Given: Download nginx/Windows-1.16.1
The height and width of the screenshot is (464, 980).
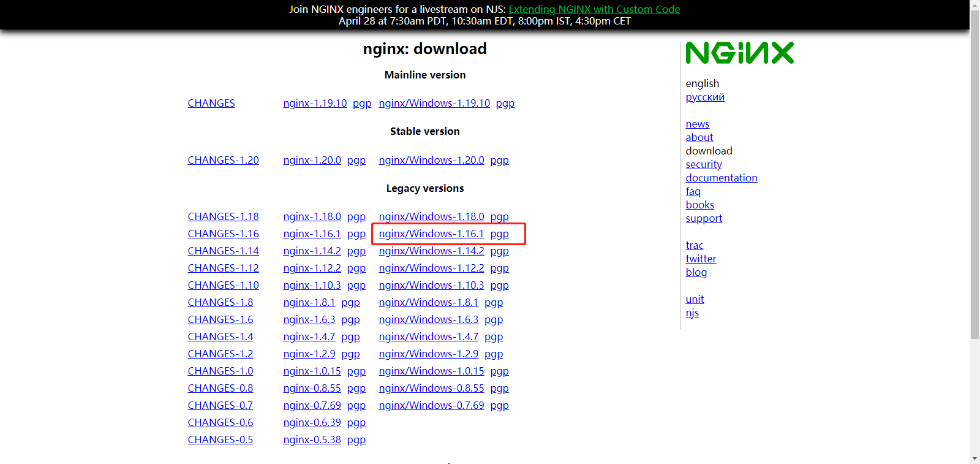Looking at the screenshot, I should [x=431, y=234].
